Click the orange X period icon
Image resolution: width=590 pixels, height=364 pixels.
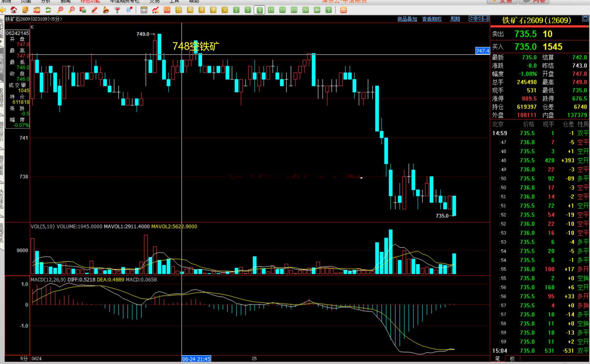(x=225, y=10)
